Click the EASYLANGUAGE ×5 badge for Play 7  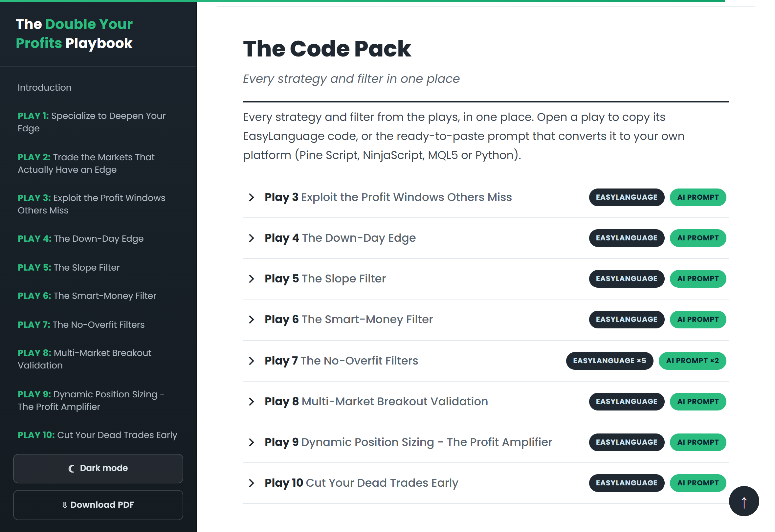[x=609, y=361]
